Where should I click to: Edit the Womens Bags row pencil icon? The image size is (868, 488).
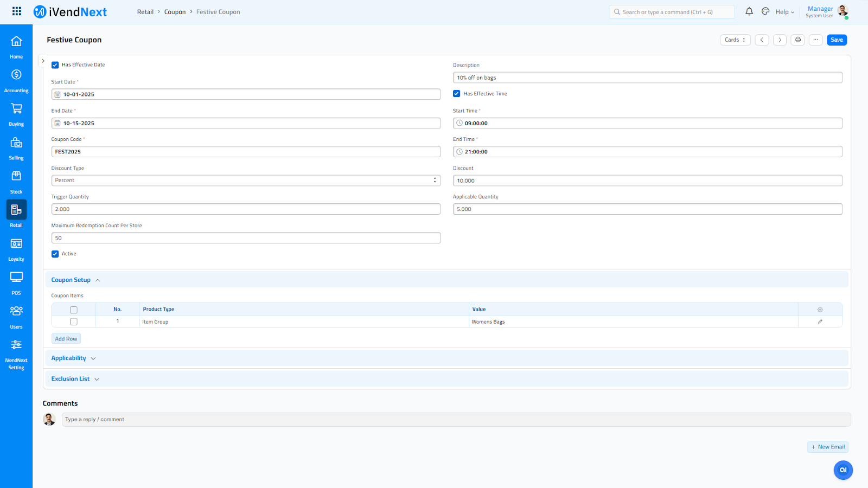(820, 322)
